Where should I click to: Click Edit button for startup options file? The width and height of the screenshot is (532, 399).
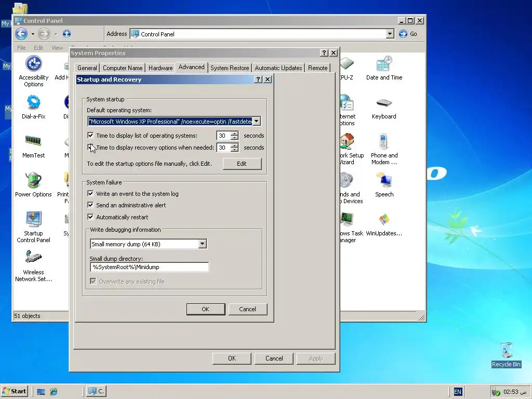242,164
